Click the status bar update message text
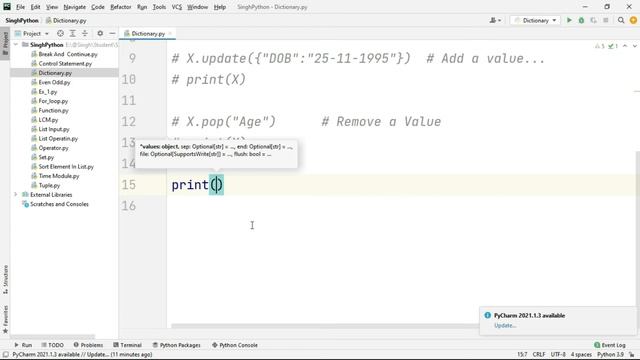The width and height of the screenshot is (640, 360). [82, 355]
